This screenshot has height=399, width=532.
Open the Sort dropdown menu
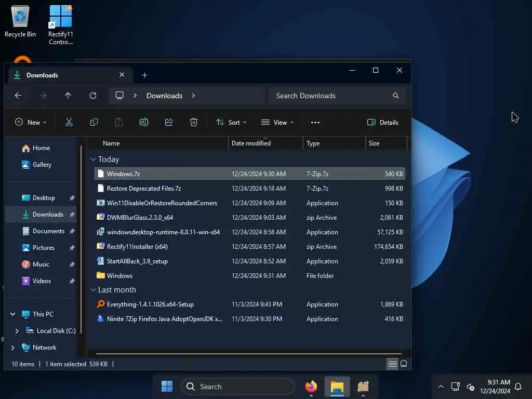[x=231, y=123]
